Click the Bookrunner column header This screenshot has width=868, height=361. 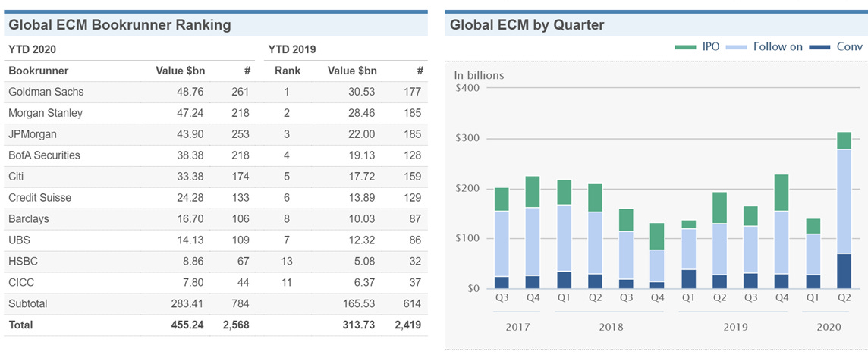click(x=38, y=71)
